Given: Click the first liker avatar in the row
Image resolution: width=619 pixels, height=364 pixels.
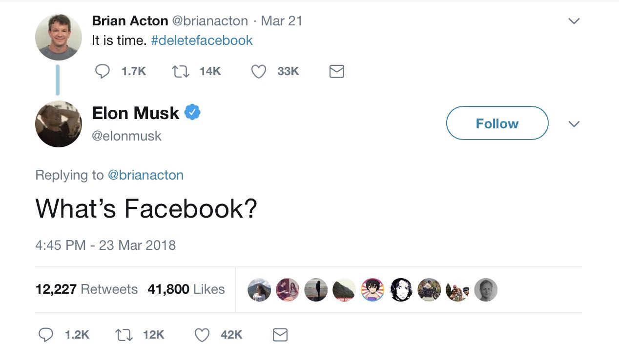Looking at the screenshot, I should point(259,290).
